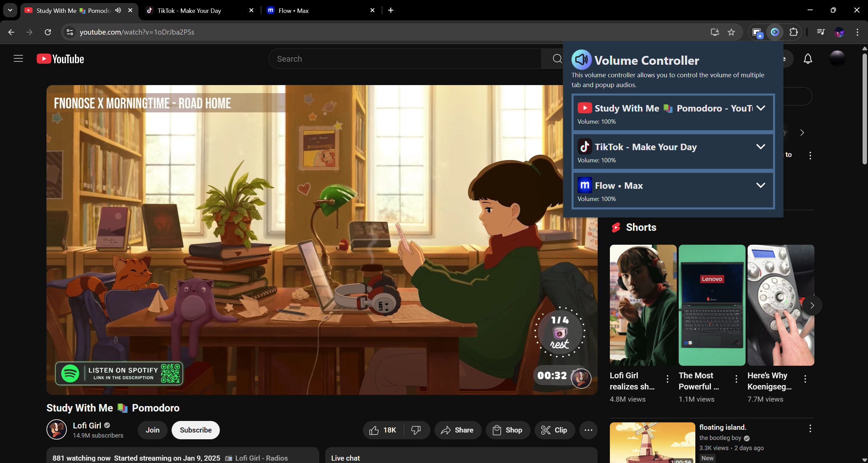Viewport: 868px width, 463px height.
Task: Open options for Here's Why Koenigsegg short
Action: pyautogui.click(x=805, y=379)
